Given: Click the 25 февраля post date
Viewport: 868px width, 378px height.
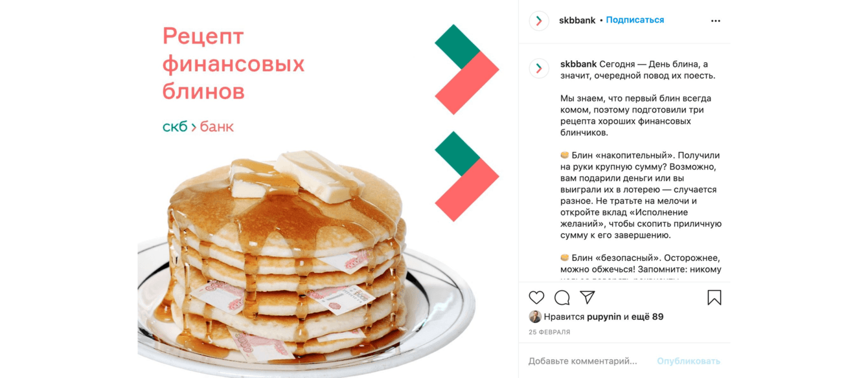Looking at the screenshot, I should [x=549, y=332].
